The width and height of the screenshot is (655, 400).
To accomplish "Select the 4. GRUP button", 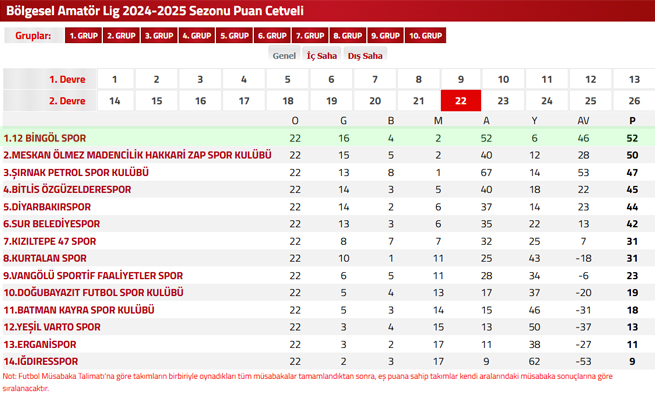I will coord(196,35).
